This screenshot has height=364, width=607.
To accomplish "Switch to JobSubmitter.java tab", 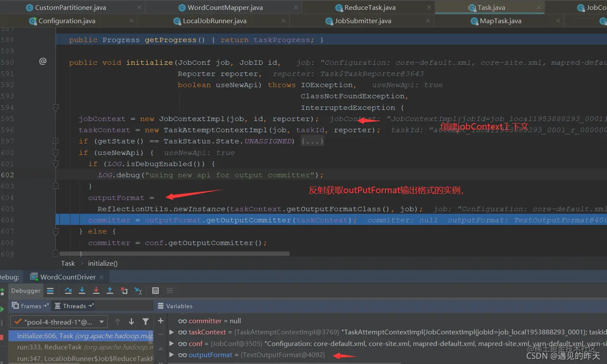I will [363, 21].
